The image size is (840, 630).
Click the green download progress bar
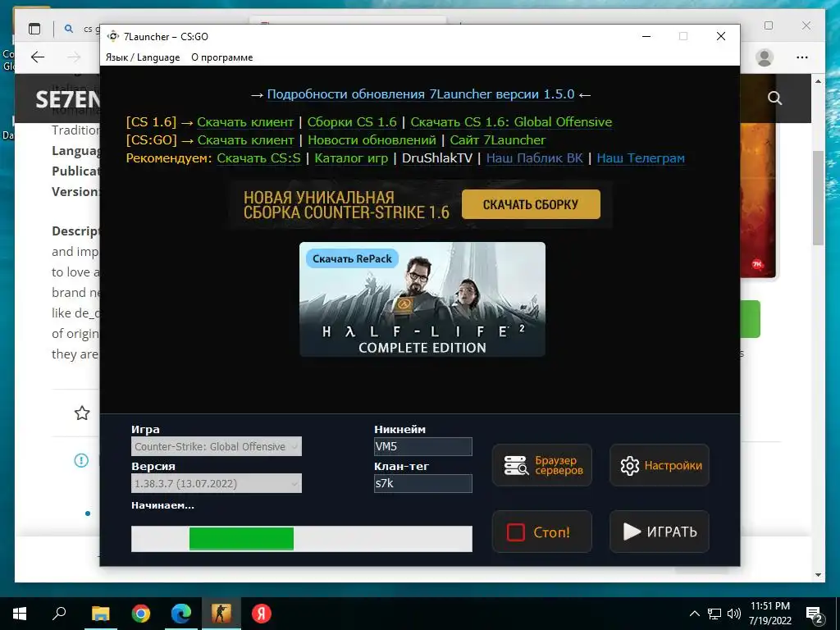point(302,539)
